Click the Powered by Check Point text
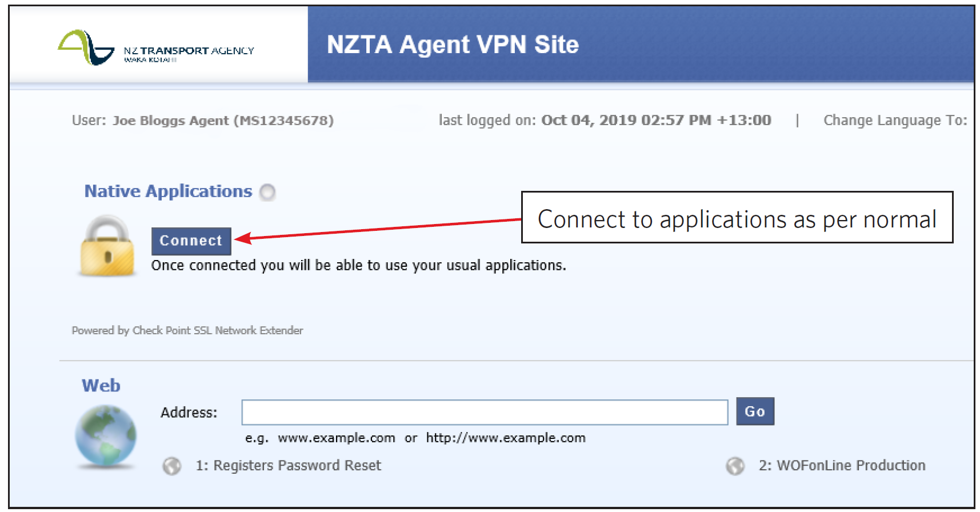Image resolution: width=980 pixels, height=512 pixels. [x=187, y=330]
